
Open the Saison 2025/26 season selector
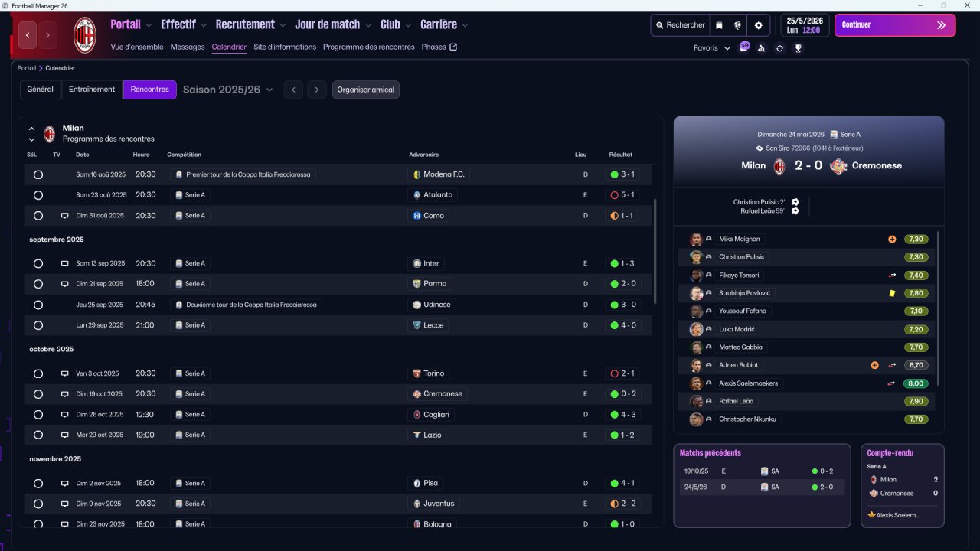[x=227, y=90]
